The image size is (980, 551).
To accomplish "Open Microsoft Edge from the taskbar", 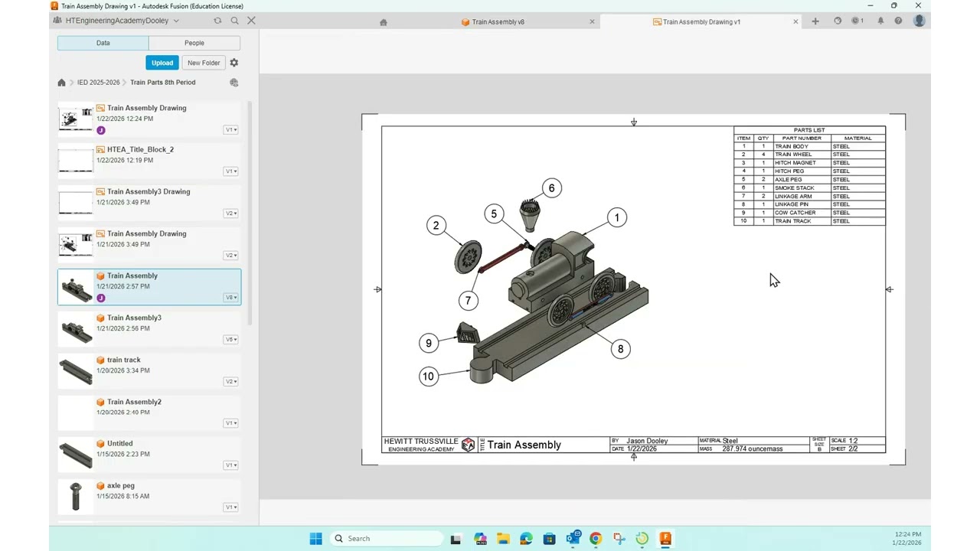I will (x=526, y=539).
